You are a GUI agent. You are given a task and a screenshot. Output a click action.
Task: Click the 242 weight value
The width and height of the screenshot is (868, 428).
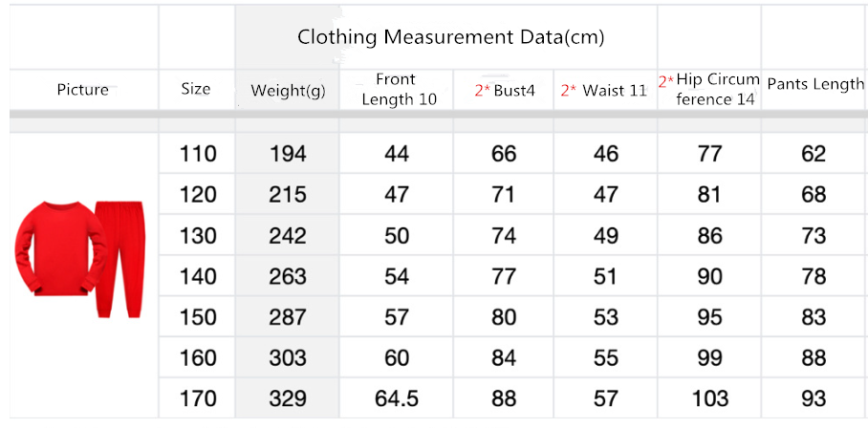[x=288, y=236]
